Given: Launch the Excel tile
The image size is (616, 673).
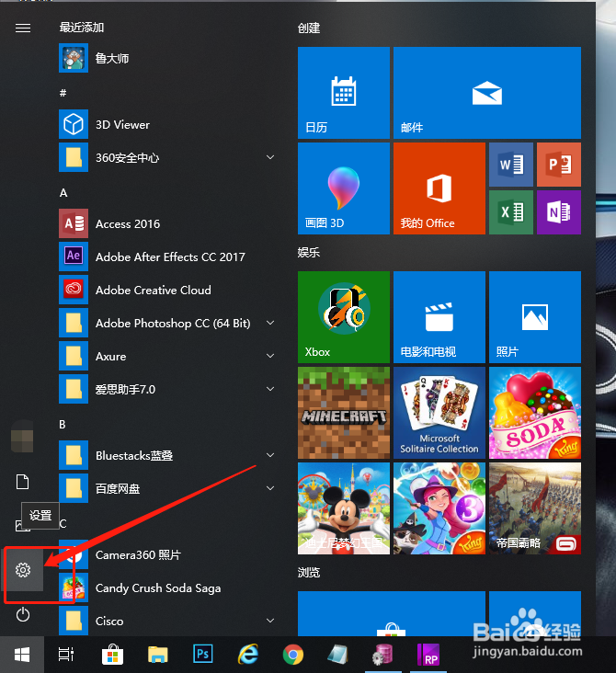Looking at the screenshot, I should pyautogui.click(x=511, y=212).
